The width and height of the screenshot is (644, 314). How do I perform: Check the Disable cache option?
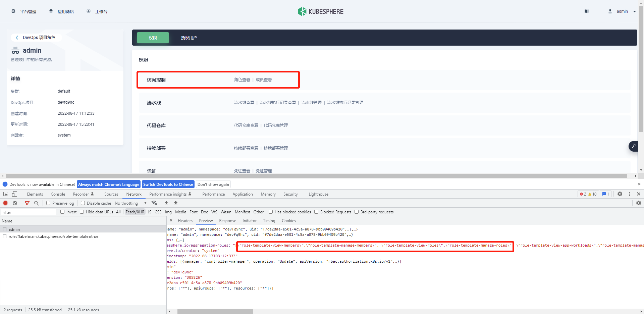click(x=83, y=203)
